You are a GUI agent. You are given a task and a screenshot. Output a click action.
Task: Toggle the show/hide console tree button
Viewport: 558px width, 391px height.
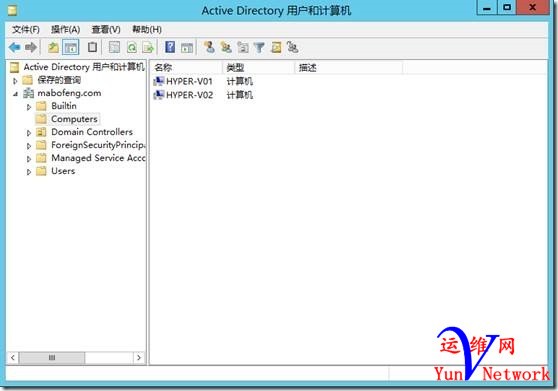pyautogui.click(x=70, y=47)
